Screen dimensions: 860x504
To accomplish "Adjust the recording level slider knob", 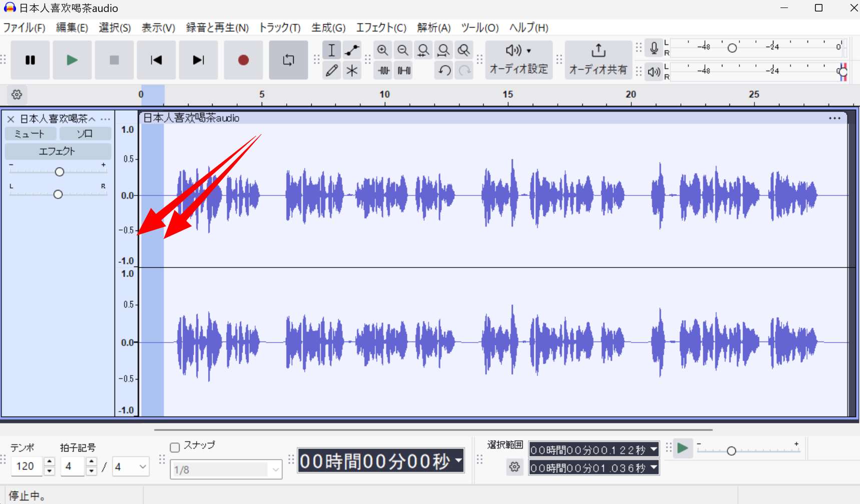I will pyautogui.click(x=732, y=48).
